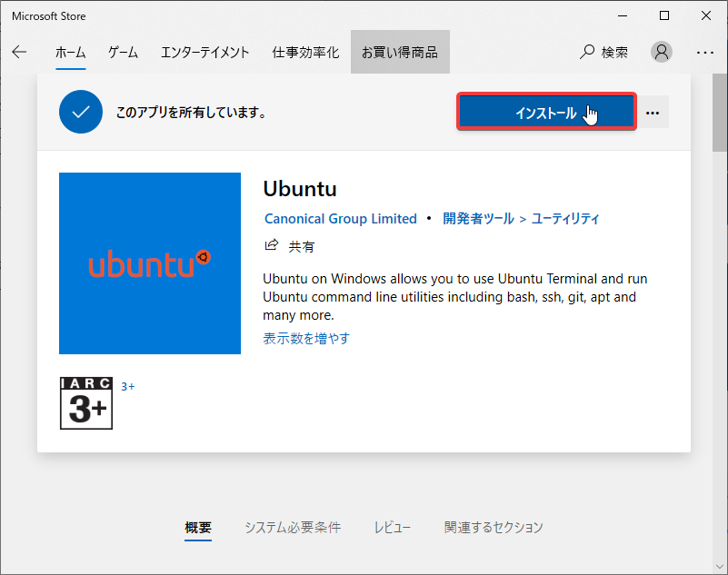Screen dimensions: 728x575
Task: Click the vertical scrollbar thumb
Action: [720, 113]
